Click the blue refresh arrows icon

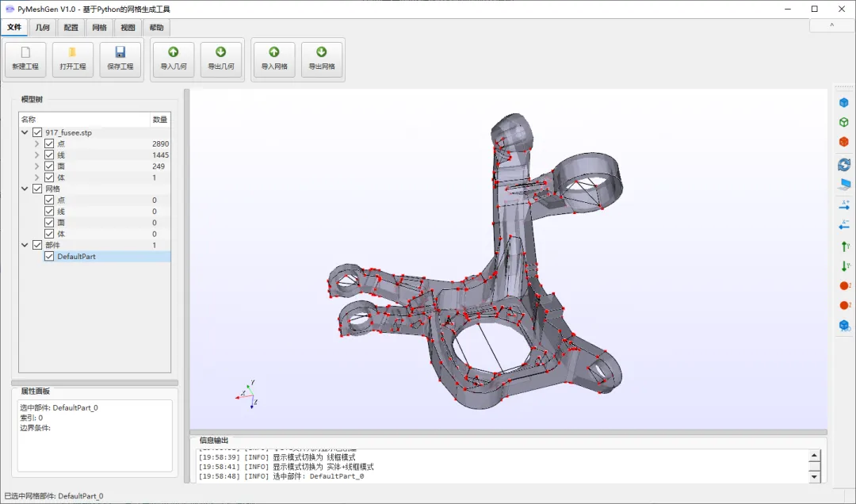pos(844,164)
